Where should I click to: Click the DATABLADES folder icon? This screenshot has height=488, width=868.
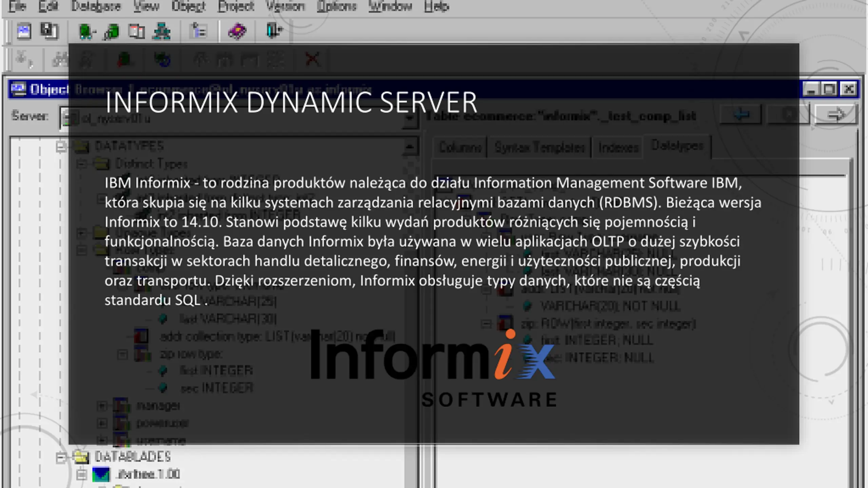click(82, 457)
